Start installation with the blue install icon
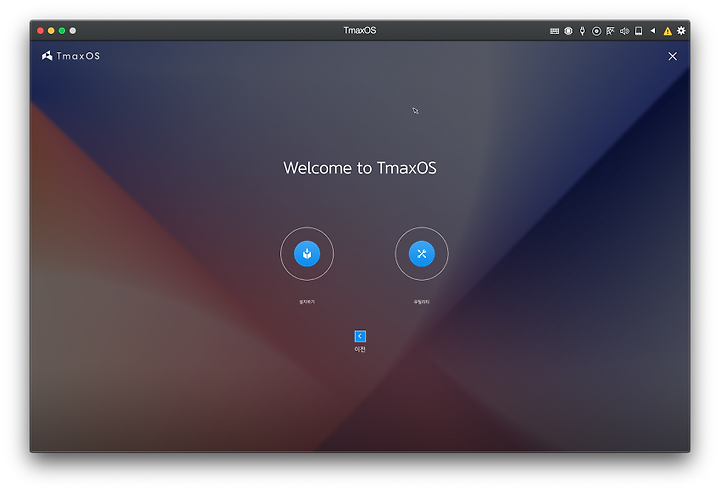 307,254
